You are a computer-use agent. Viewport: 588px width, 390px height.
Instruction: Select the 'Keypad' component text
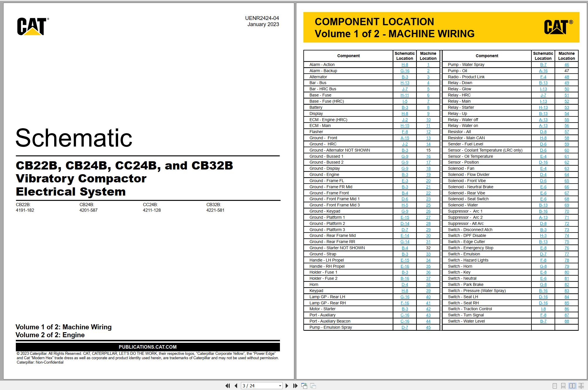[316, 291]
